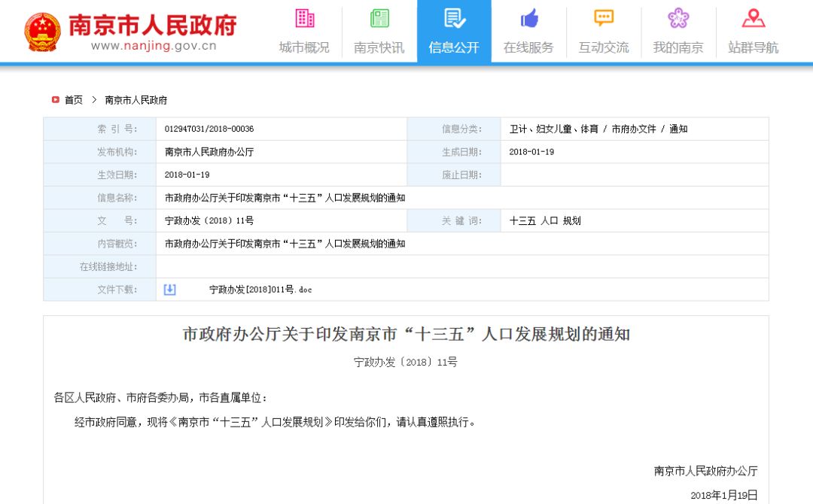Click the 南京市人民政府 breadcrumb link

tap(135, 100)
